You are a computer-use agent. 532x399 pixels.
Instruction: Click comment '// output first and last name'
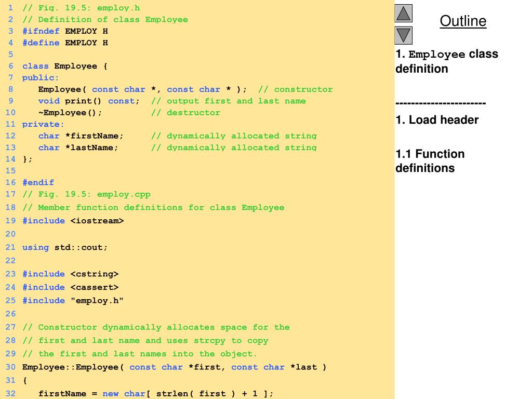229,101
